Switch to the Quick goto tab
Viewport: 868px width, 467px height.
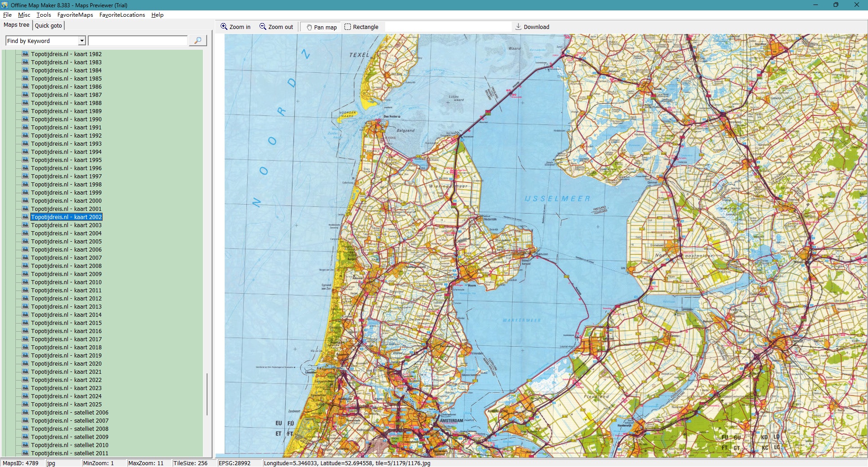(x=48, y=25)
